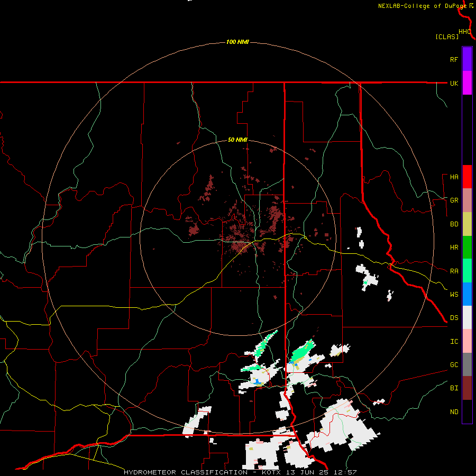The image size is (476, 476).
Task: Click the BI legend label
Action: [454, 388]
